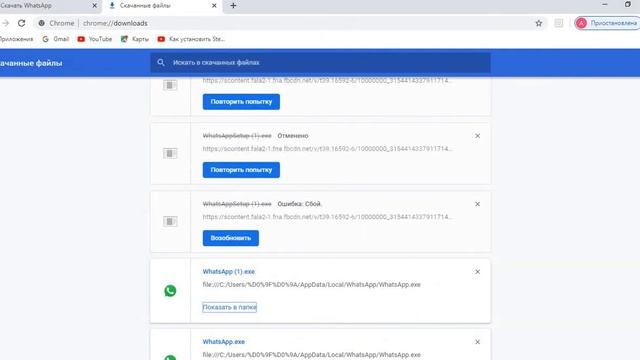Click the source URL of the Отменено download

point(327,149)
